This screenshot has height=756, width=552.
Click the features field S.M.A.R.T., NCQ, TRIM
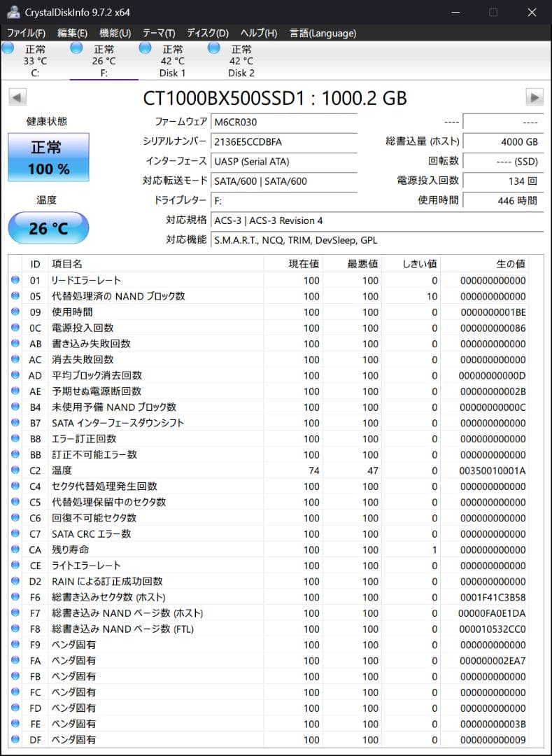pos(377,240)
